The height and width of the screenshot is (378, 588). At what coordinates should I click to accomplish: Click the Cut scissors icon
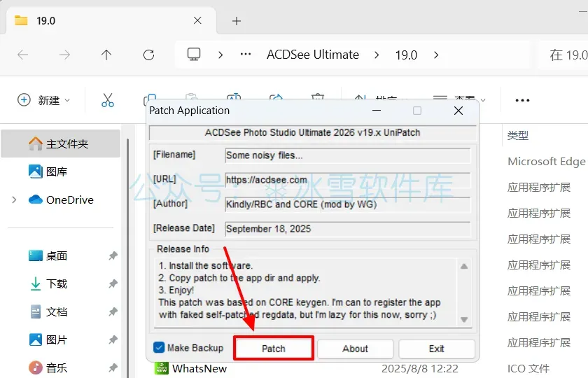coord(108,100)
